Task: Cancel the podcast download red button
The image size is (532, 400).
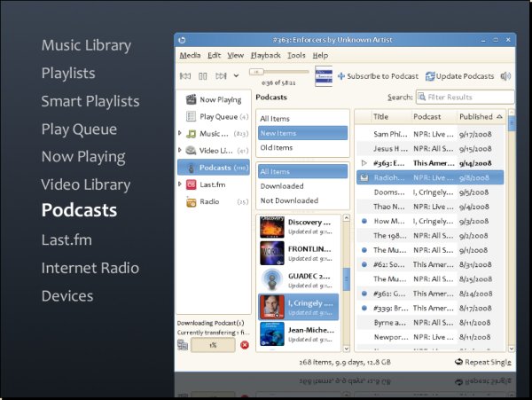Action: click(x=245, y=345)
